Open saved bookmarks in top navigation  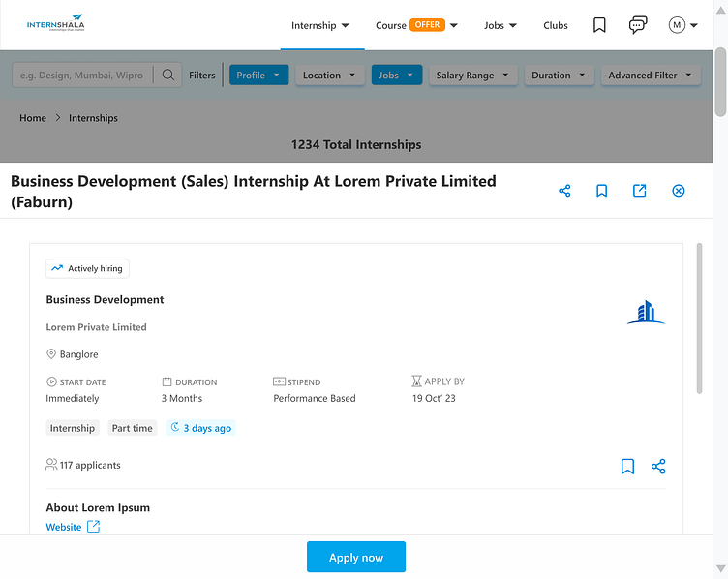tap(599, 25)
